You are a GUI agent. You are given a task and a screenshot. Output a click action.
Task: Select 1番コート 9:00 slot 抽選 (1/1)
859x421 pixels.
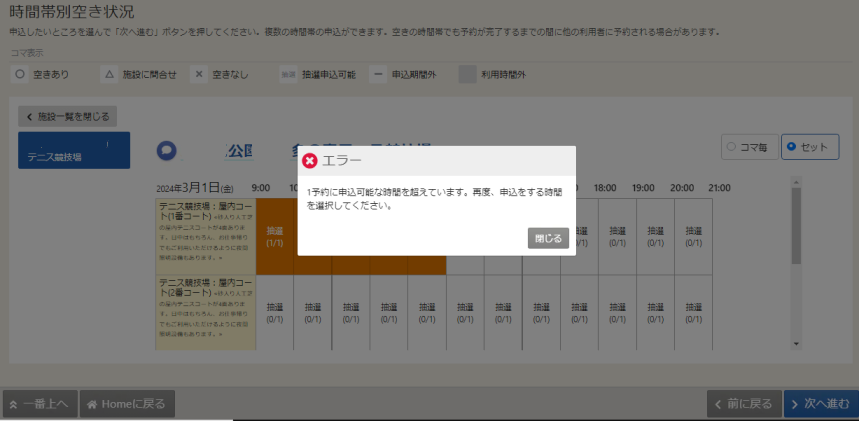[274, 236]
